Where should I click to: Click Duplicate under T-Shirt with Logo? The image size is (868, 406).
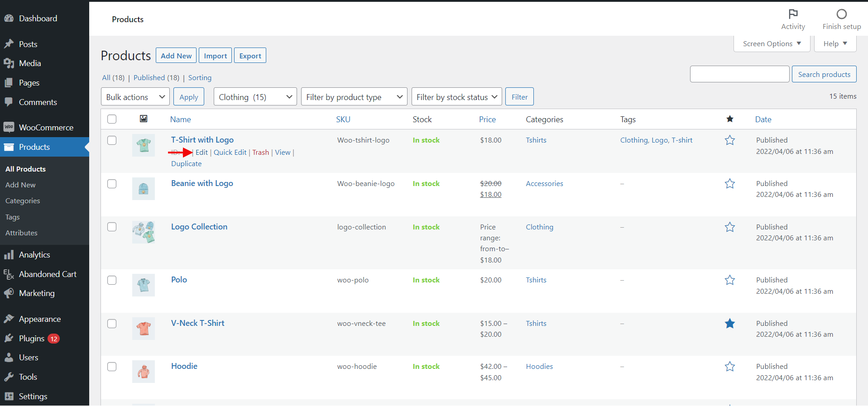point(186,164)
